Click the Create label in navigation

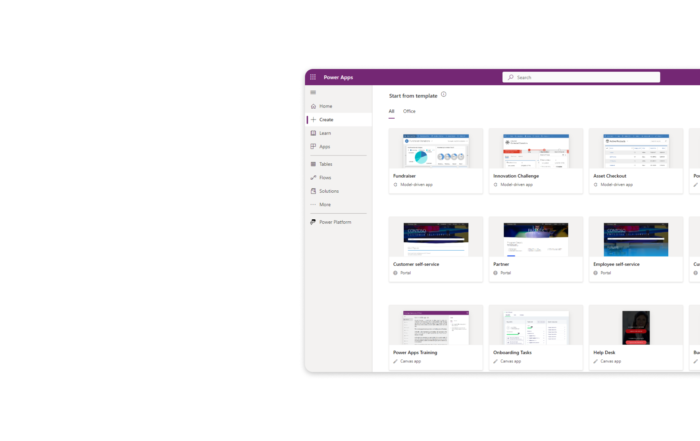pos(326,120)
